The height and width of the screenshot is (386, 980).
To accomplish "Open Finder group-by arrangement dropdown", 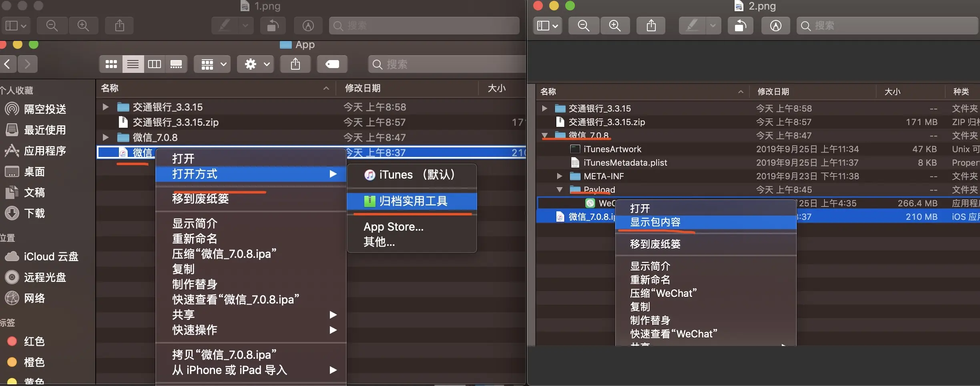I will tap(213, 64).
